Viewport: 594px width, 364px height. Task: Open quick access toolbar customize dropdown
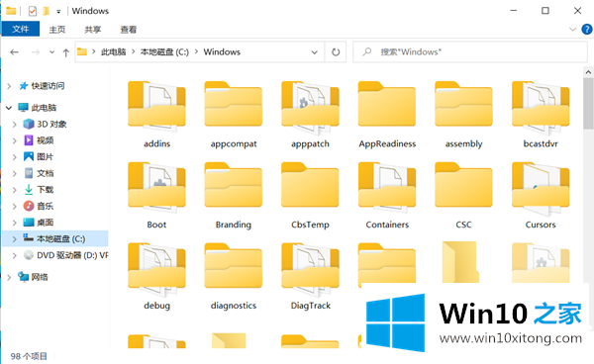point(58,11)
